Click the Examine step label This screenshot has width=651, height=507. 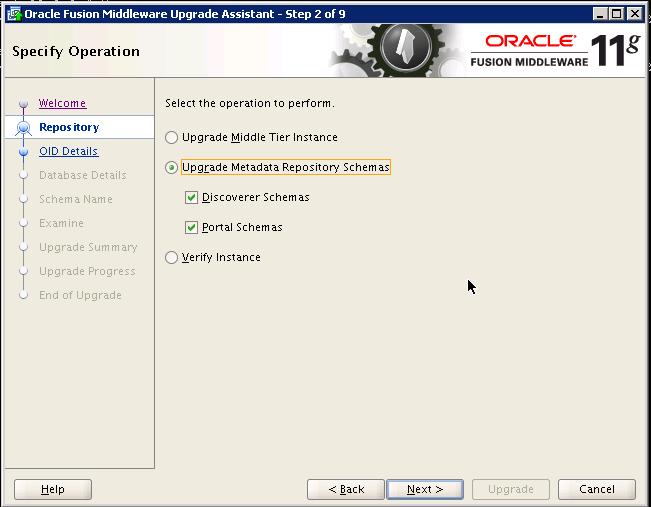(61, 223)
